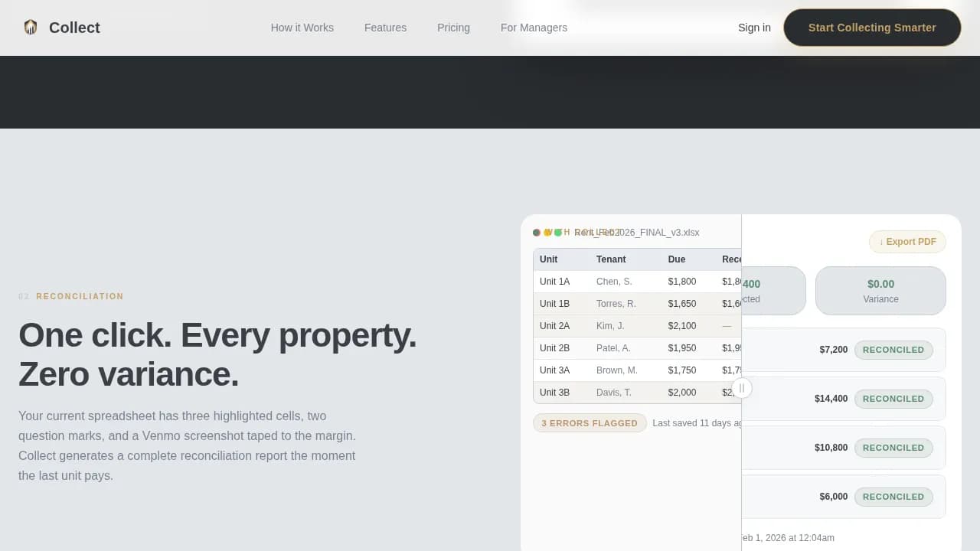Screen dimensions: 980x551
Task: Click the Collect logo mark in the header
Action: click(30, 27)
